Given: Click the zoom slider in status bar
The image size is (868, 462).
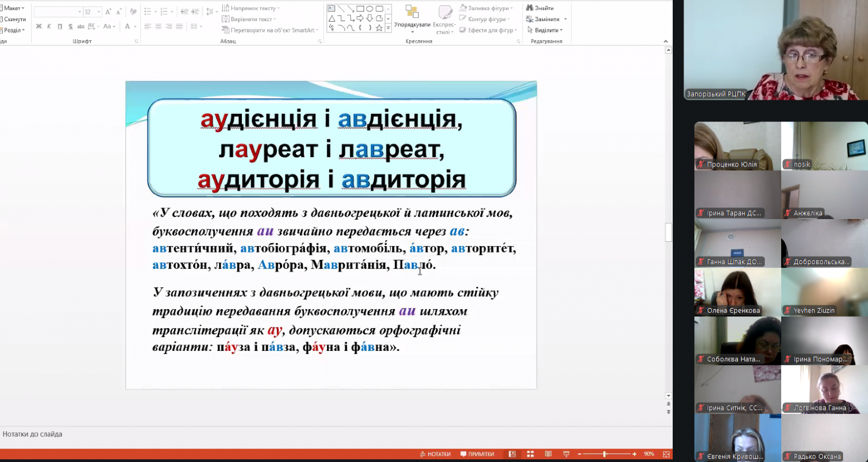Looking at the screenshot, I should (605, 454).
